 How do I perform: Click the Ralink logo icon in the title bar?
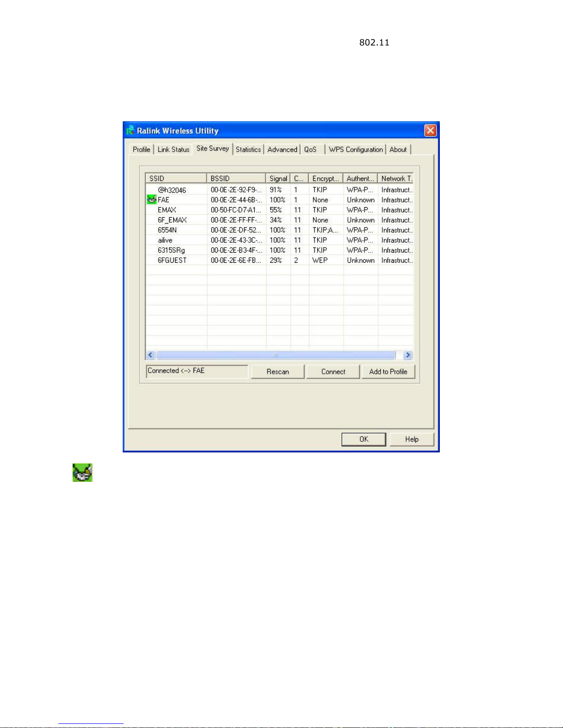coord(131,130)
